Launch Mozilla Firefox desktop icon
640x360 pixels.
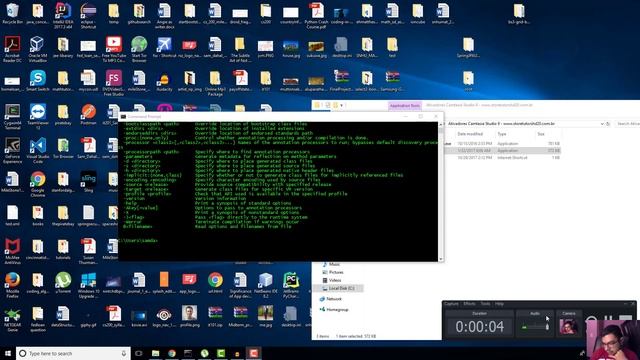click(x=12, y=285)
